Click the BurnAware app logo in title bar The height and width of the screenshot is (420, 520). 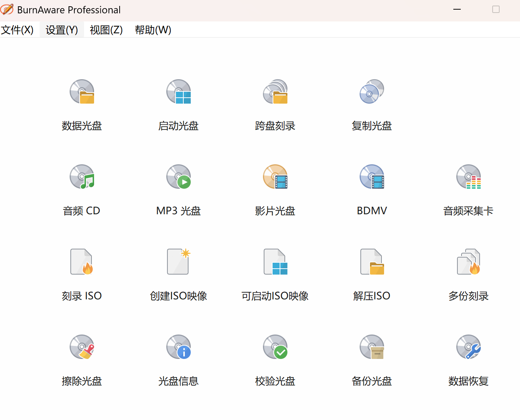coord(7,9)
